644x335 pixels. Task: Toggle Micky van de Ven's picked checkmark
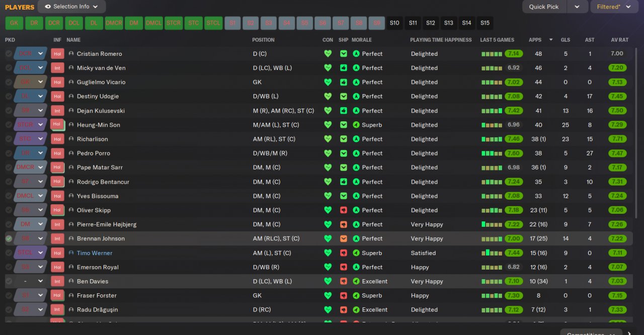point(9,68)
